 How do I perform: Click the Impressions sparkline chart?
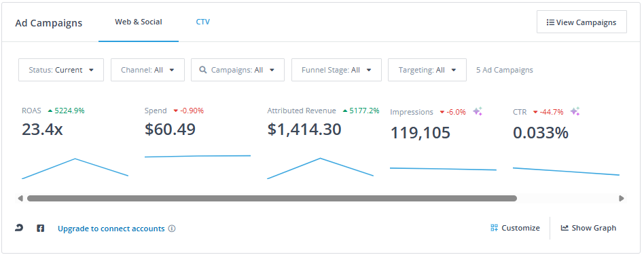coord(443,169)
